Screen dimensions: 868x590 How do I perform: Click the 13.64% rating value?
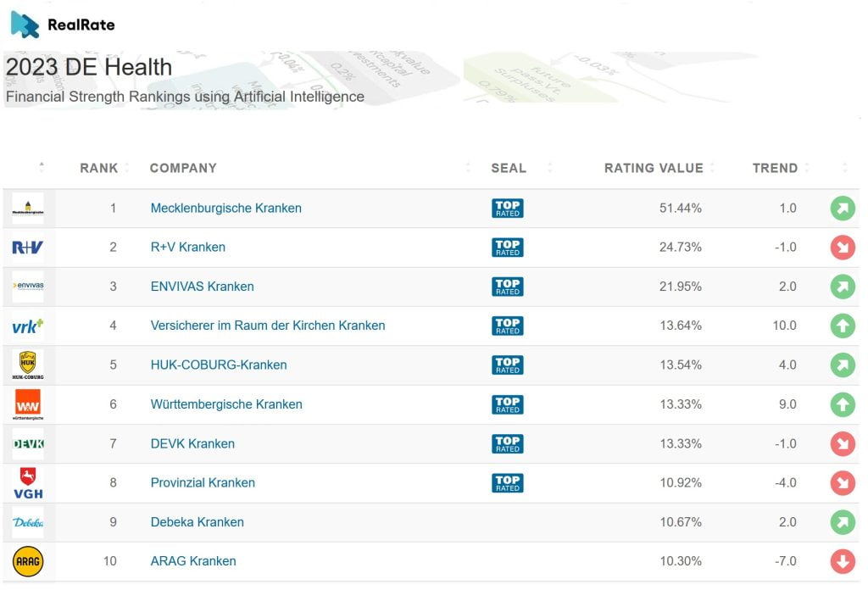(681, 326)
